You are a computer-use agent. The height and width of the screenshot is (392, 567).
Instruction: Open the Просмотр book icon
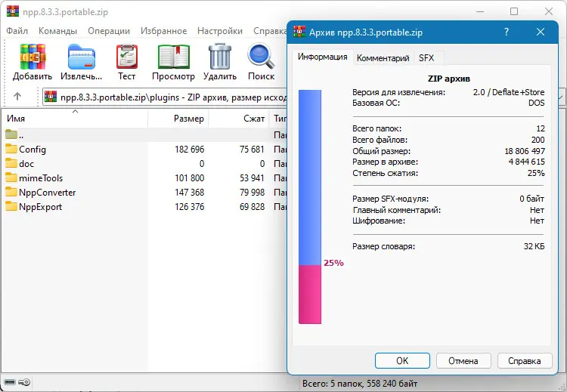coord(174,57)
